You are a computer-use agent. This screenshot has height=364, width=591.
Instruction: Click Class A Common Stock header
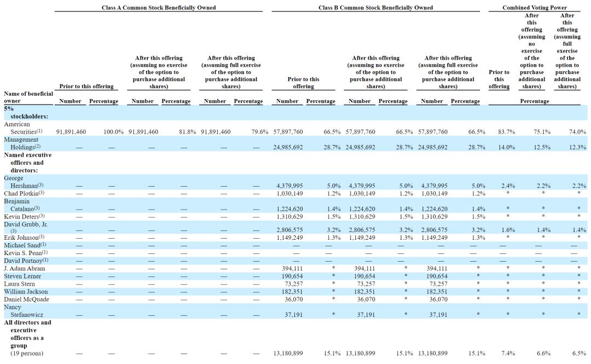(x=159, y=8)
